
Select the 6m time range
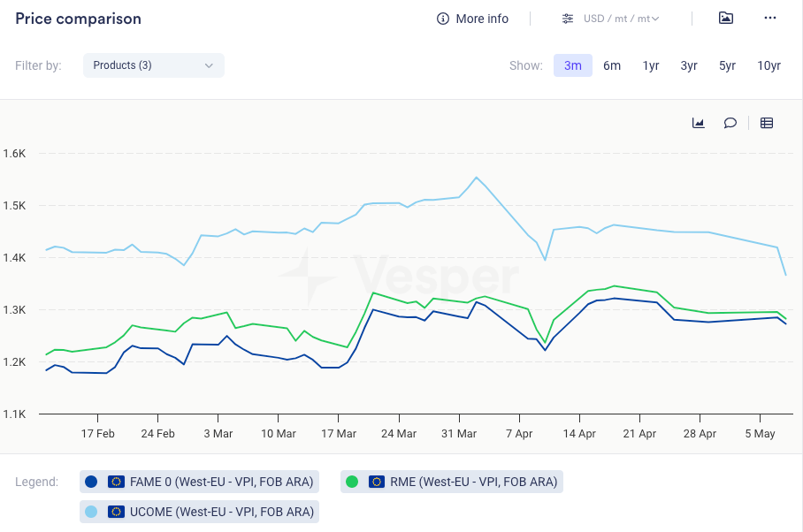[612, 65]
